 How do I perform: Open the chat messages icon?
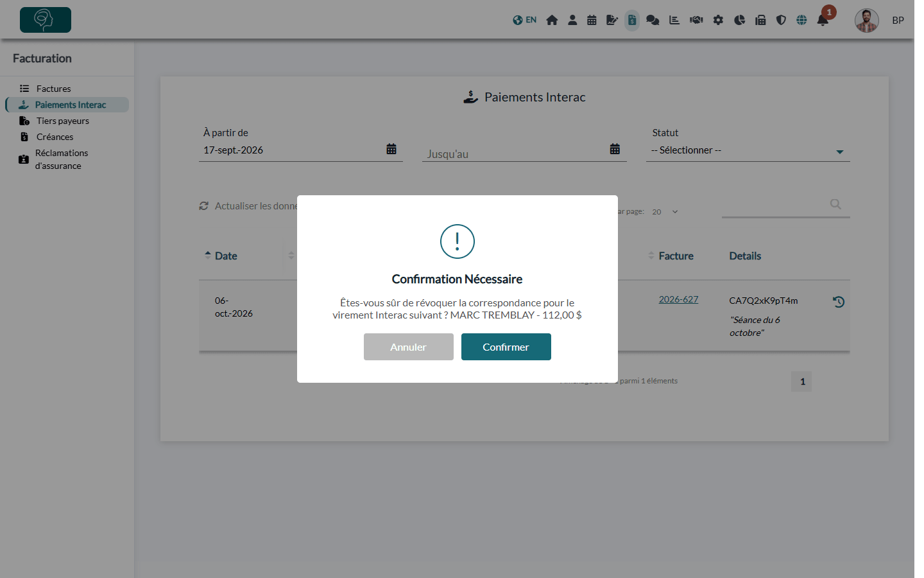tap(653, 20)
